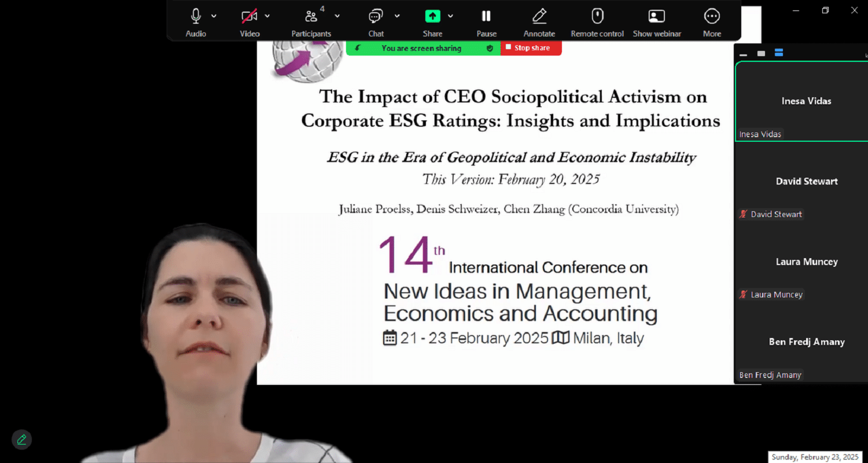
Task: Switch video panel to single-thumbnail view
Action: click(x=761, y=53)
